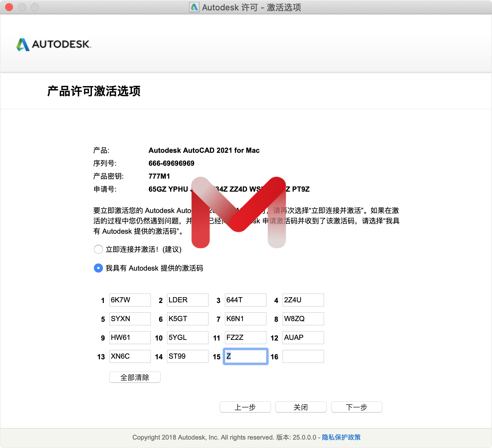Click activation code field 10 containing 5YGL
Screen dimensions: 492x448
pos(188,338)
